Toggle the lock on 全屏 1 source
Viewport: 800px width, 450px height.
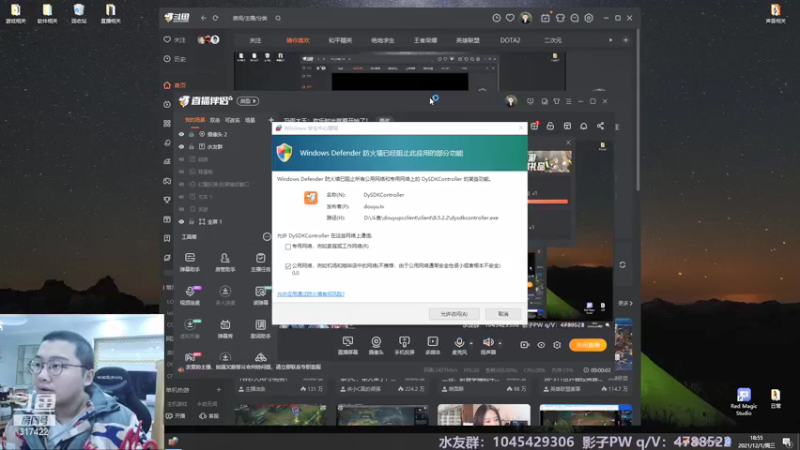point(191,221)
